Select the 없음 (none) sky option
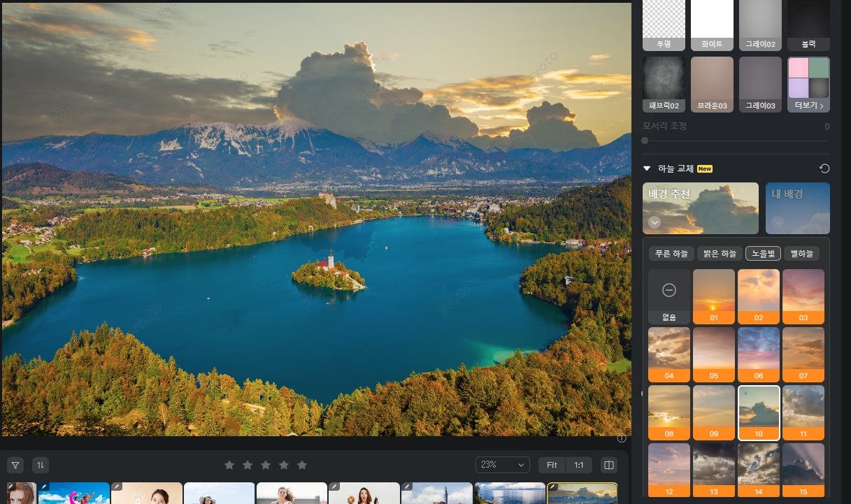Image resolution: width=851 pixels, height=504 pixels. (669, 296)
